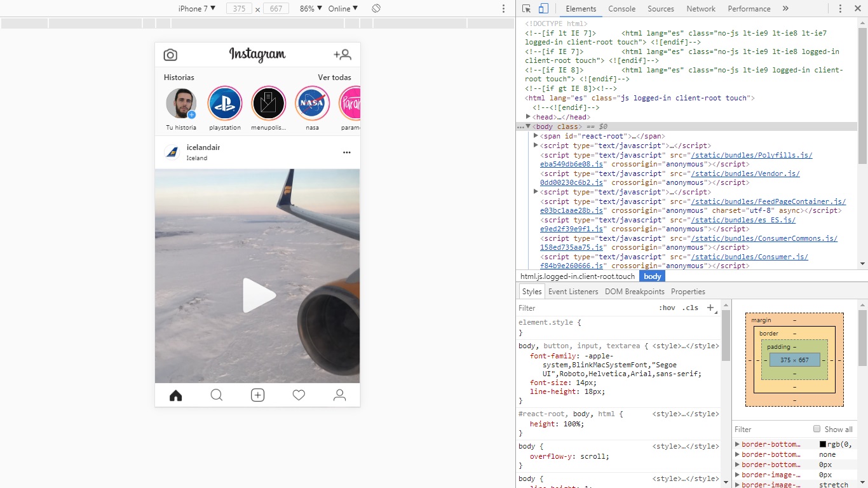Check the Show all checkbox

click(817, 429)
